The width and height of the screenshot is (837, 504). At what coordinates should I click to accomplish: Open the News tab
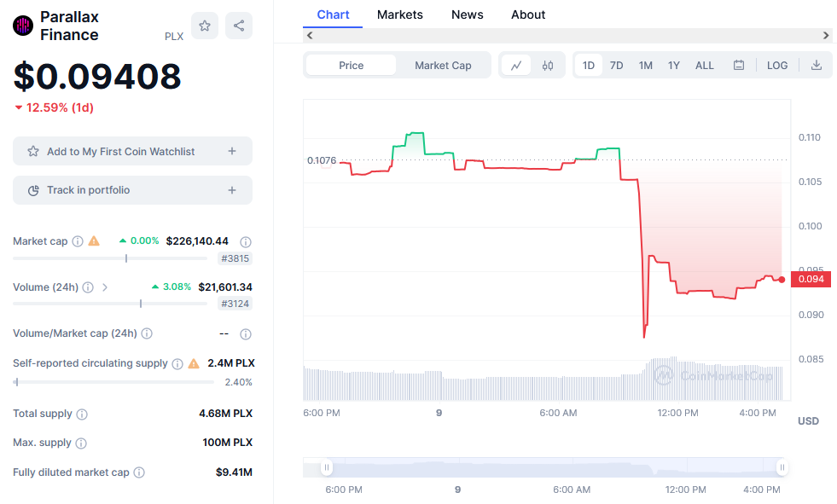point(467,14)
